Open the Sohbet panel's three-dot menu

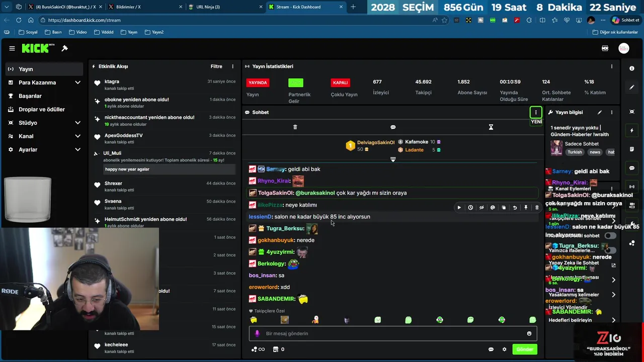(536, 113)
